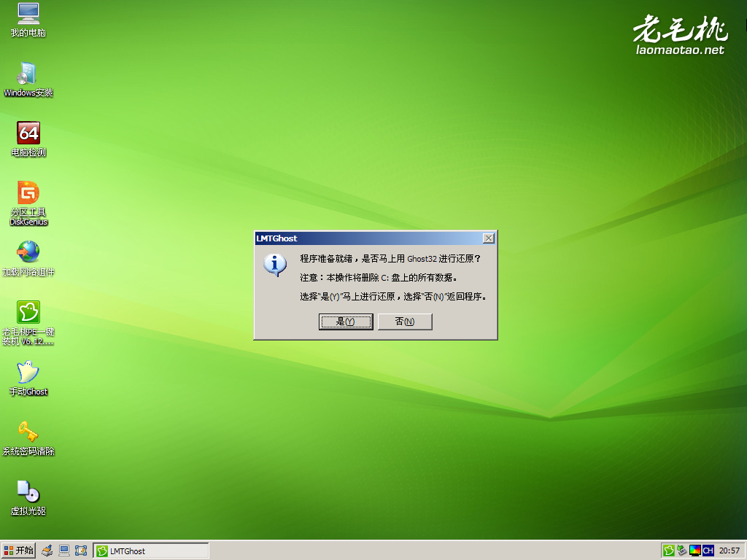747x560 pixels.
Task: Click the blue information icon in the dialog
Action: click(275, 265)
